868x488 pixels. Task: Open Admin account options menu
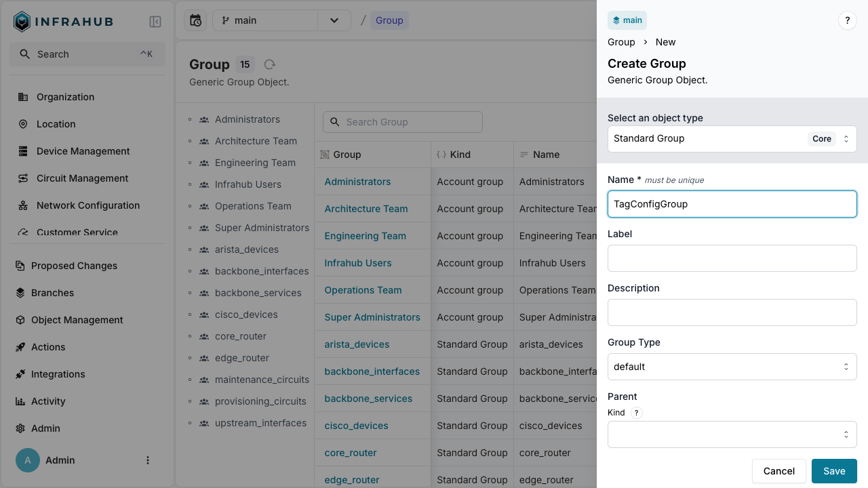pos(148,460)
